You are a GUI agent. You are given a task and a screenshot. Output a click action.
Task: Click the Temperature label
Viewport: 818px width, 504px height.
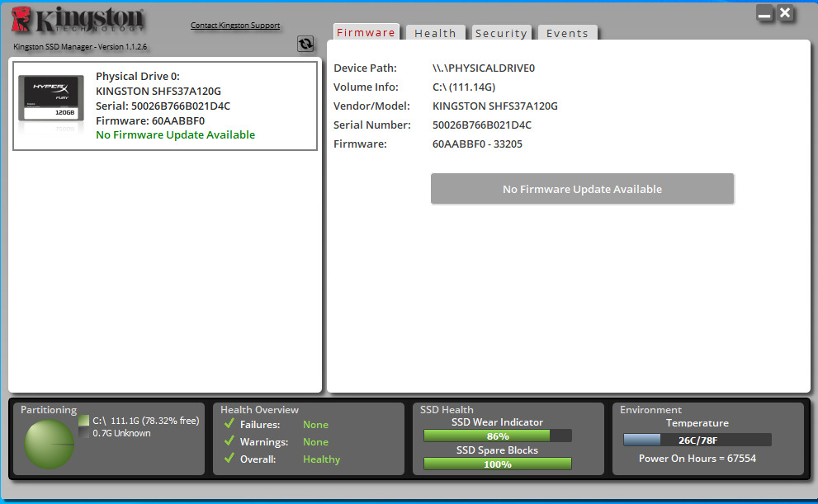697,423
